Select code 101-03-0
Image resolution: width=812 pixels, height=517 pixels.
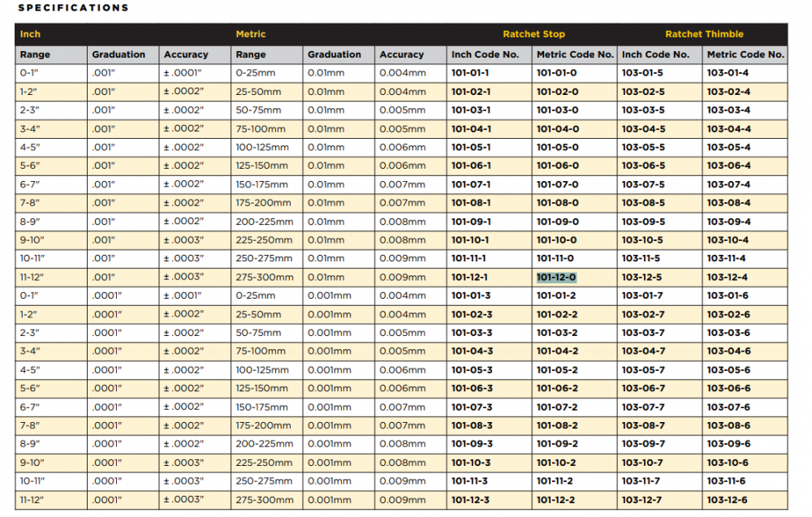[x=557, y=110]
